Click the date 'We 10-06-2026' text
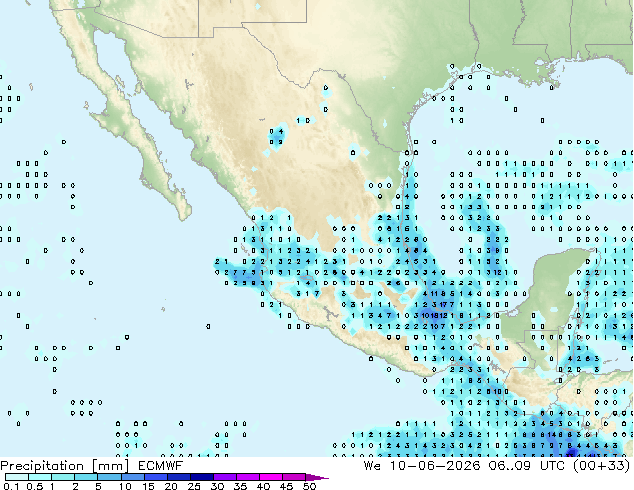 (x=422, y=466)
